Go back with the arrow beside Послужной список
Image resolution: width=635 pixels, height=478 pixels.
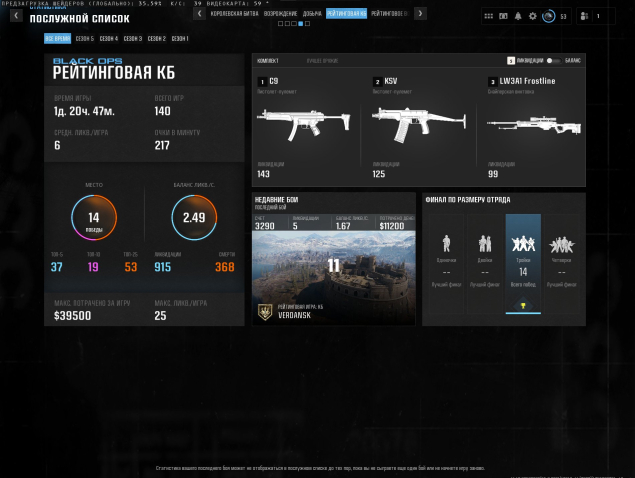coord(16,16)
